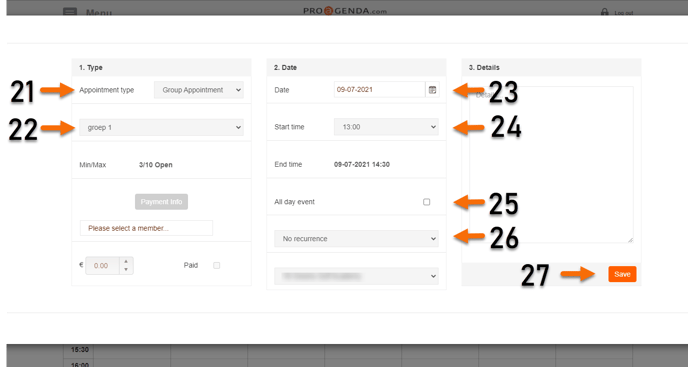Increase the euro amount with up arrow
The width and height of the screenshot is (688, 367).
[x=126, y=262]
